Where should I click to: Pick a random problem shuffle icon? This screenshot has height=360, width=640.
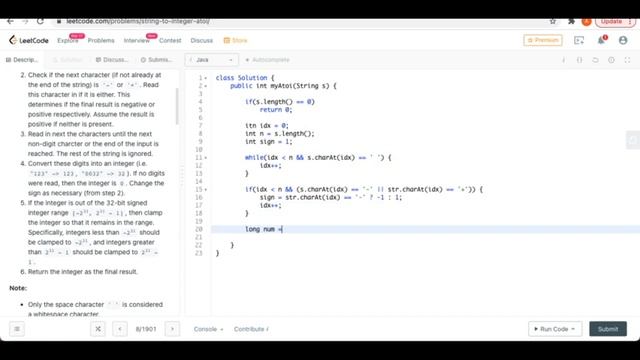pyautogui.click(x=98, y=329)
